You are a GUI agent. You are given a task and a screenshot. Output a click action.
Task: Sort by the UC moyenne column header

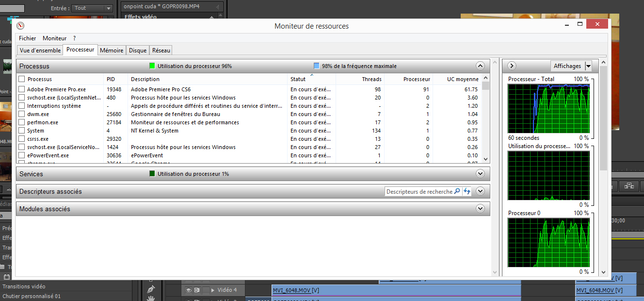[x=457, y=79]
